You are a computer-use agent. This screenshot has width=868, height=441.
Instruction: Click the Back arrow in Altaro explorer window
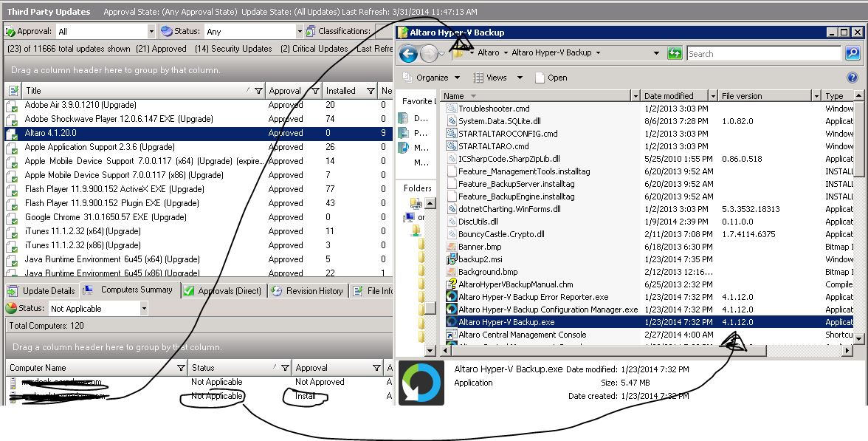(x=408, y=54)
